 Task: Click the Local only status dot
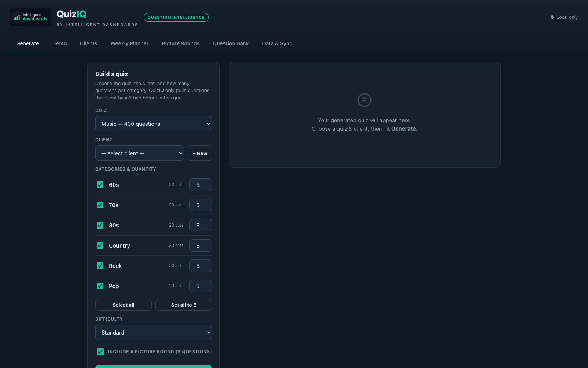click(552, 17)
